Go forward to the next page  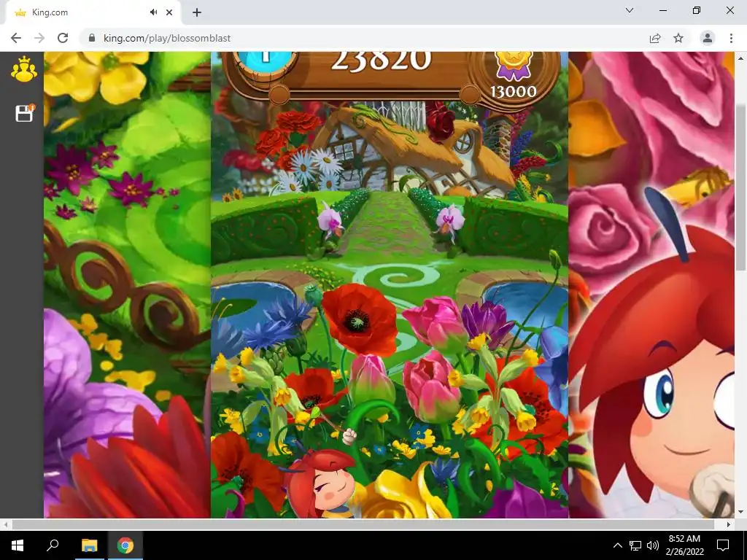(x=39, y=38)
